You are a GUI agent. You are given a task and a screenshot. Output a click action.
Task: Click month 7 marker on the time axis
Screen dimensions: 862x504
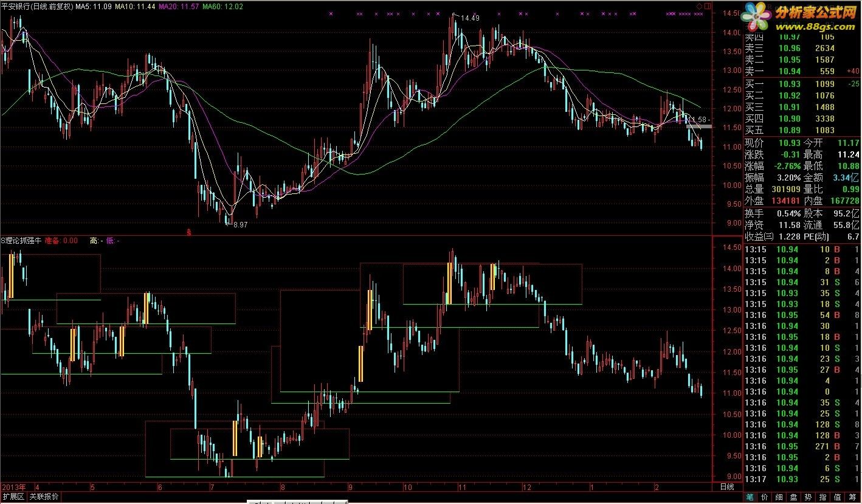tap(212, 487)
